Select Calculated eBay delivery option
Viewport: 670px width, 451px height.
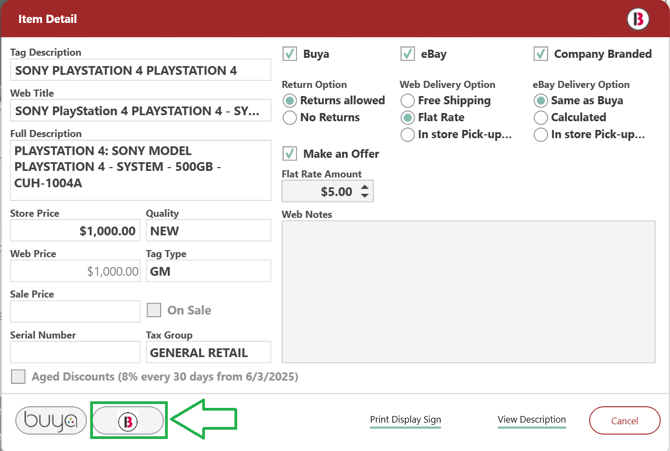[541, 118]
